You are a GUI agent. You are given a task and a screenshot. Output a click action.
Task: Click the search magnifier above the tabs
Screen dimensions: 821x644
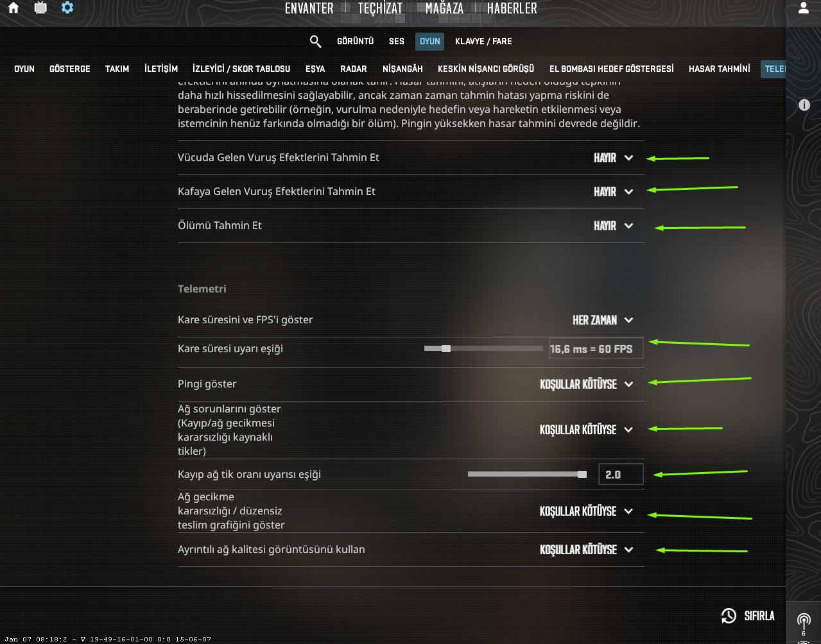click(x=315, y=41)
